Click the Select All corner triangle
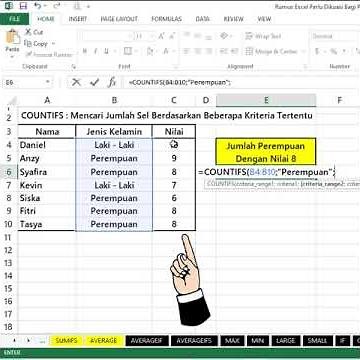This screenshot has height=360, width=360. 12,100
